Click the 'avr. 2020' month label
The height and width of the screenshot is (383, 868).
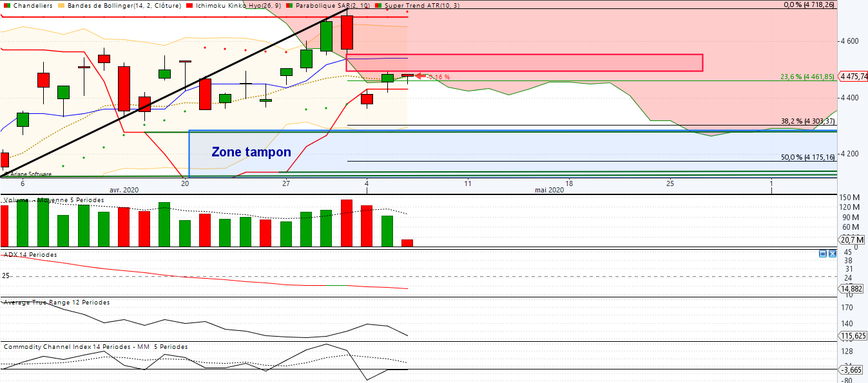124,190
